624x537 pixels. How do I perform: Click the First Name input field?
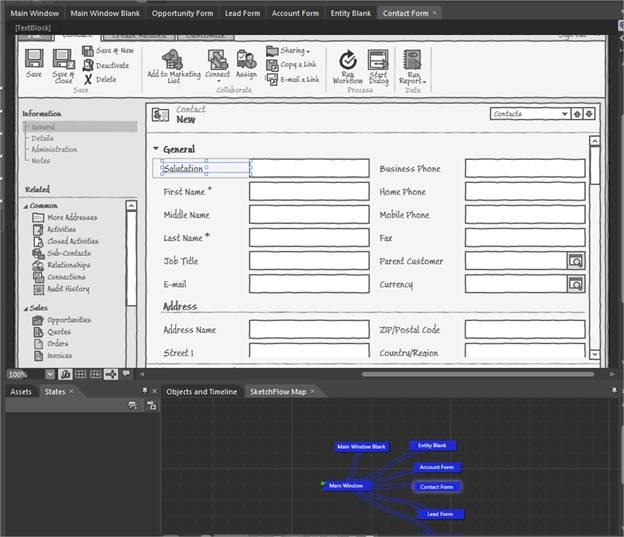point(309,192)
